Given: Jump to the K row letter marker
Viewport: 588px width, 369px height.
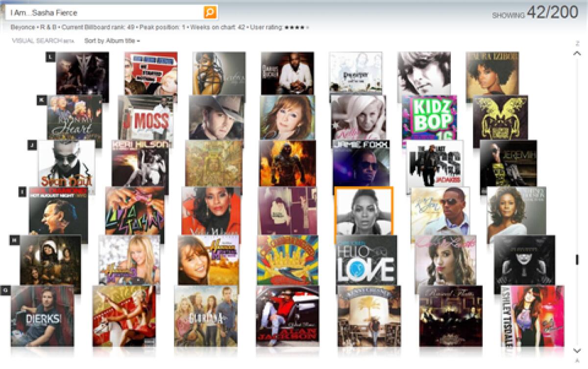Looking at the screenshot, I should pyautogui.click(x=41, y=99).
